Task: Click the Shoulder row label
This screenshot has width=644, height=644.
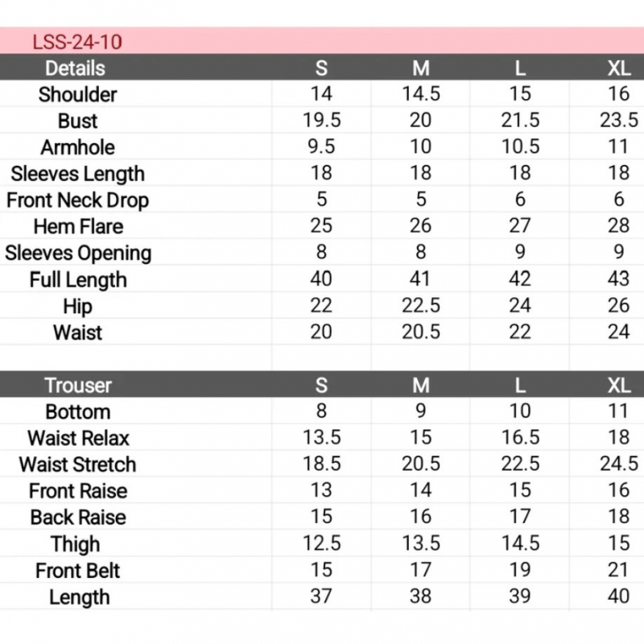Action: click(x=78, y=95)
